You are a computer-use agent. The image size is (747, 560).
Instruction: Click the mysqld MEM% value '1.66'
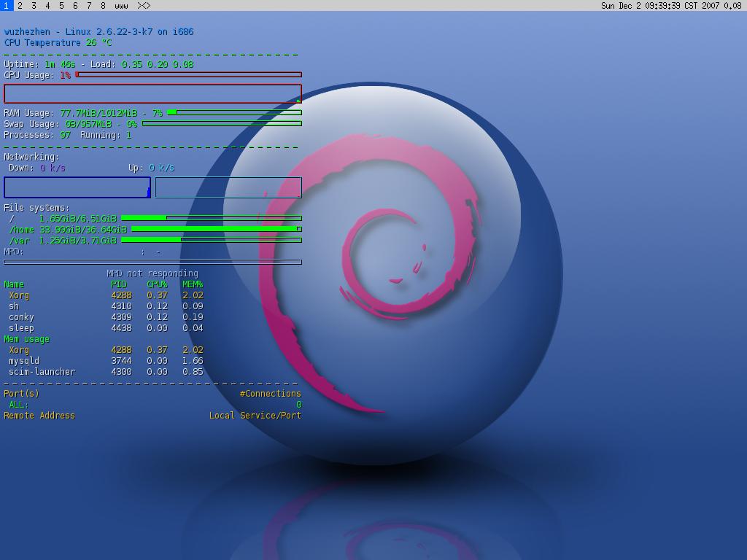coord(193,361)
